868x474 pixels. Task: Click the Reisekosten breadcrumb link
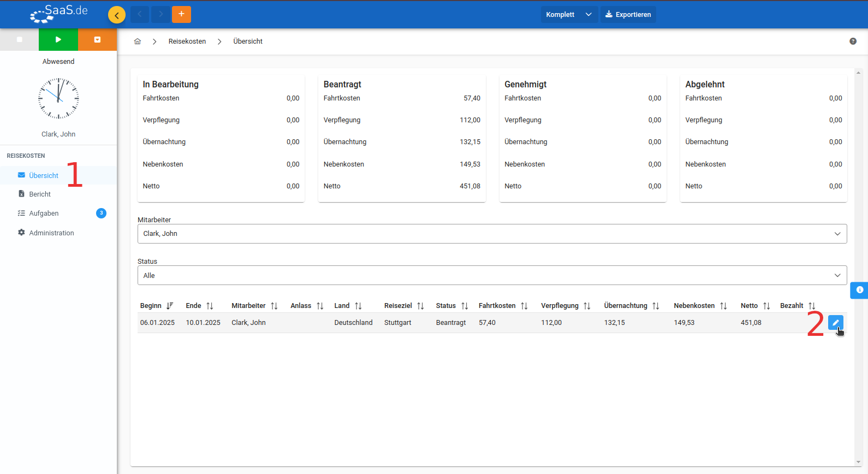click(x=187, y=42)
